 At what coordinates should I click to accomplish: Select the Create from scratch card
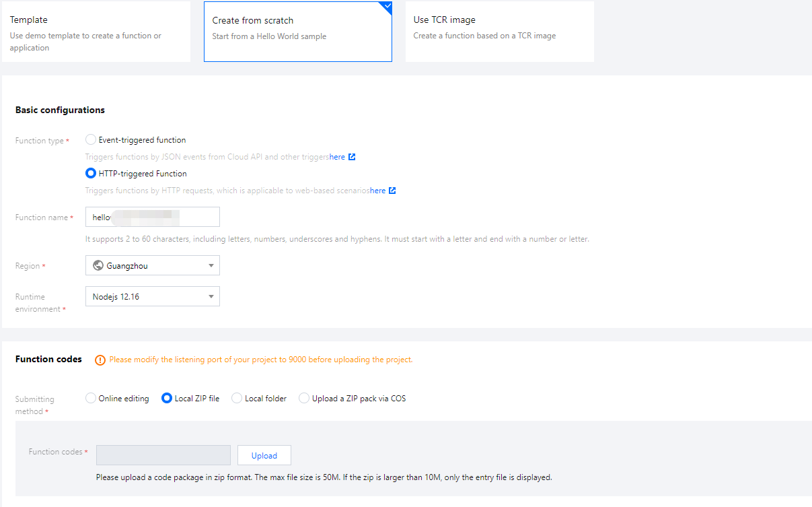pos(298,32)
